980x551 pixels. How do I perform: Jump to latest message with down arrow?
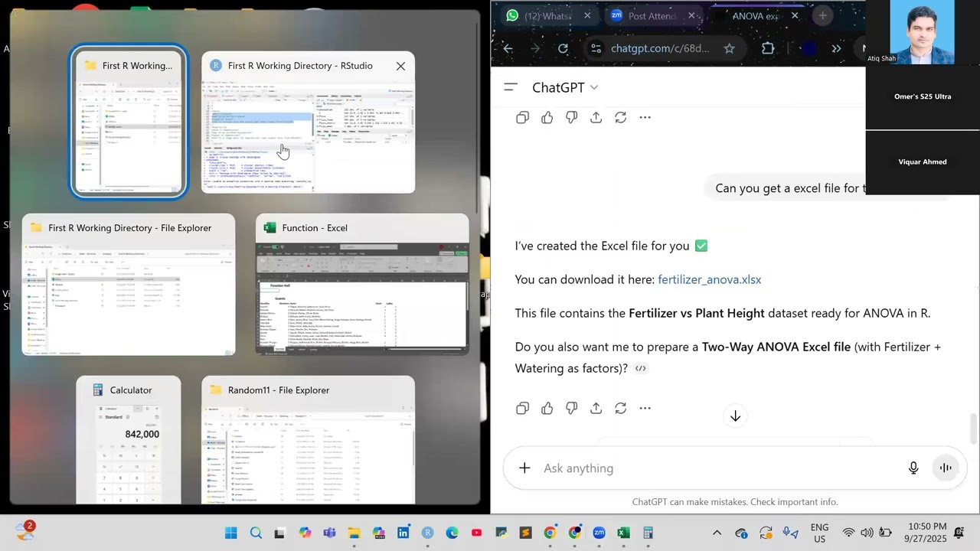click(735, 416)
